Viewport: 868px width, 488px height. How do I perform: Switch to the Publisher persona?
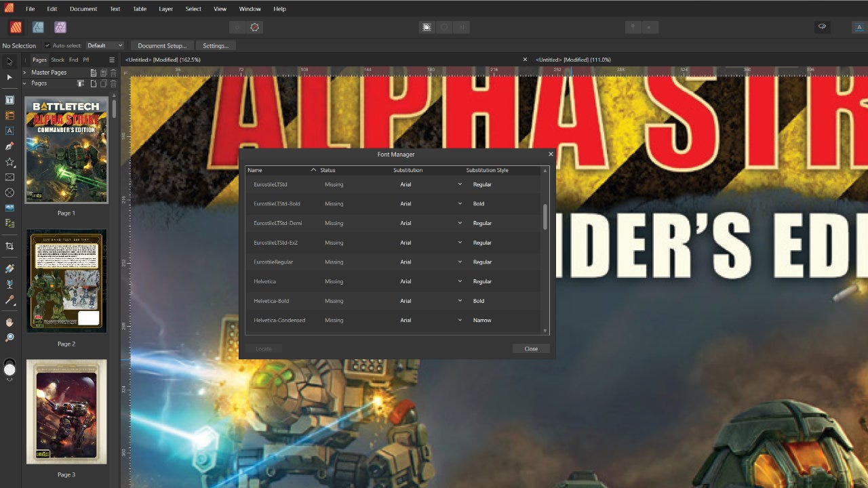point(15,27)
